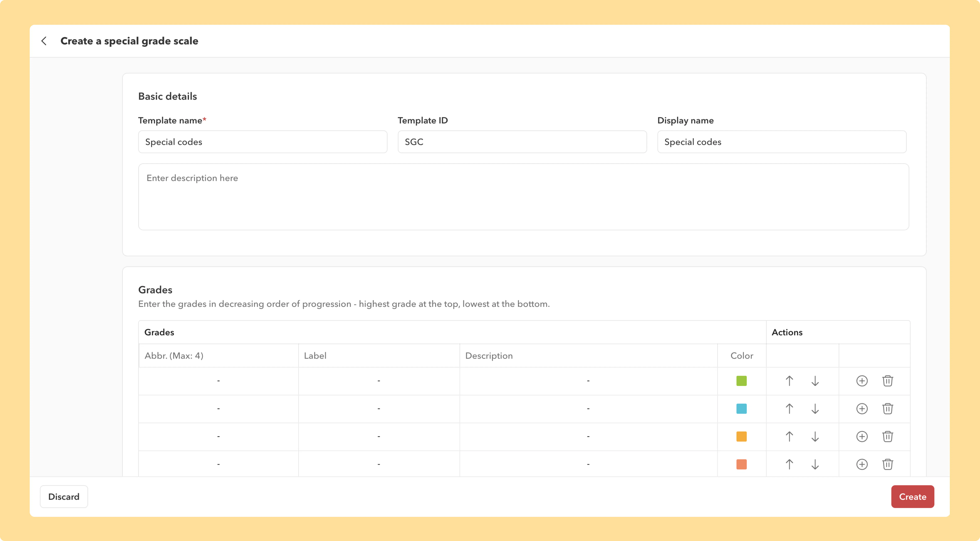Click the "Basic details" section heading
Image resolution: width=980 pixels, height=541 pixels.
pos(167,96)
